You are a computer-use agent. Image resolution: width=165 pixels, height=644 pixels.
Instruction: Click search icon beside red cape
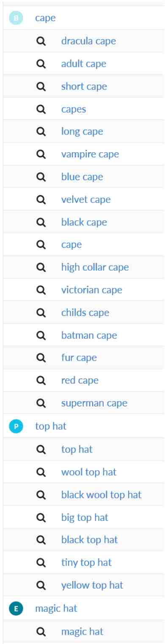point(41,381)
